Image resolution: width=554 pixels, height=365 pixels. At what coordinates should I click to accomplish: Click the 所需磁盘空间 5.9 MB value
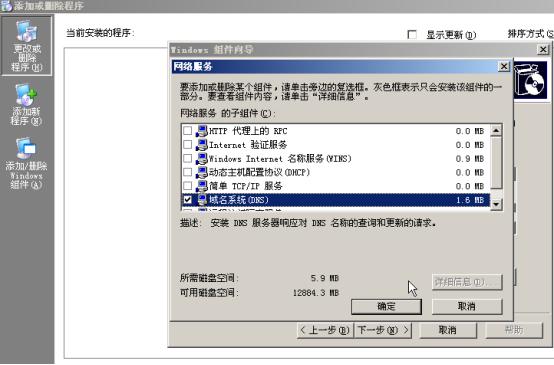point(325,278)
